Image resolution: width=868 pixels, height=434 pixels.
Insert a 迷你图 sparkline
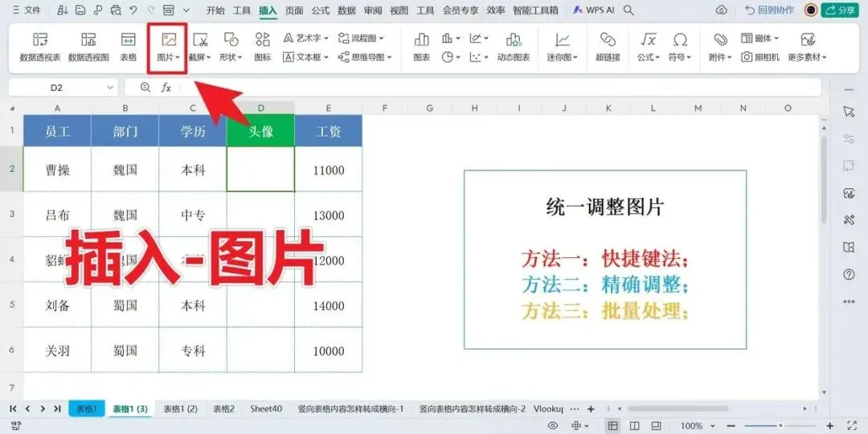[x=563, y=47]
